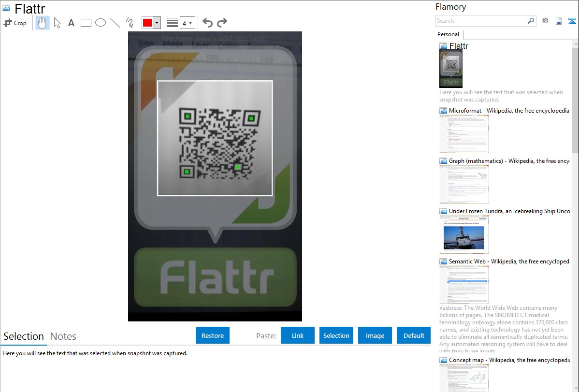Click the Image paste button
579x392 pixels.
[375, 335]
